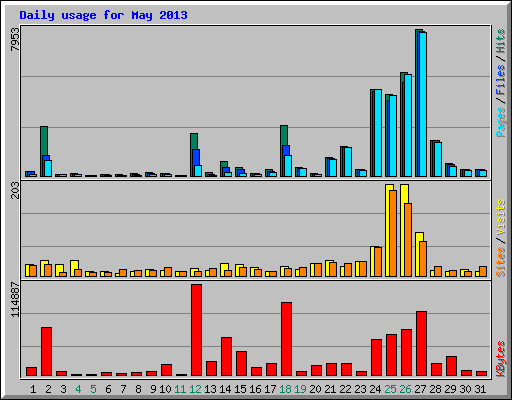Click green day label 12 on x-axis
The image size is (512, 400).
[195, 389]
